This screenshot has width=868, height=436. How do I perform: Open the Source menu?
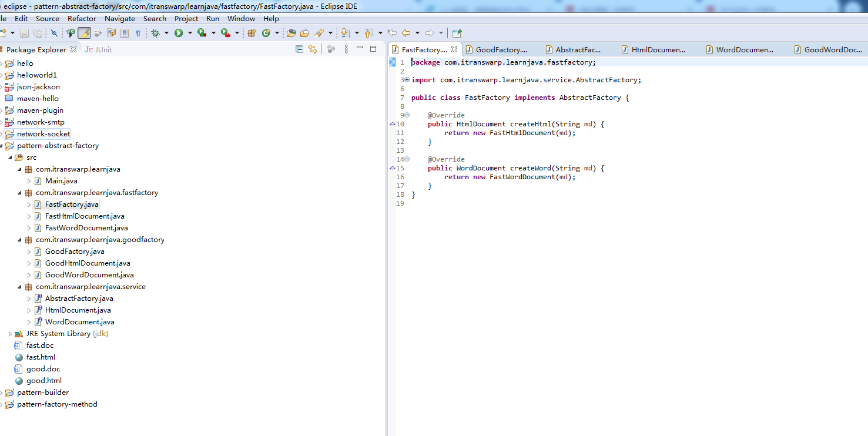[x=48, y=18]
